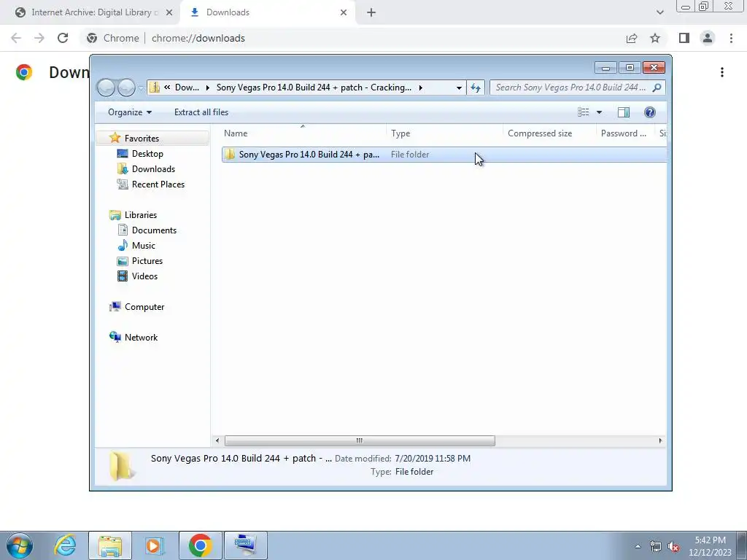Click the Sony Vegas Pro breadcrumb segment
Screen dimensions: 747x560
(314, 87)
